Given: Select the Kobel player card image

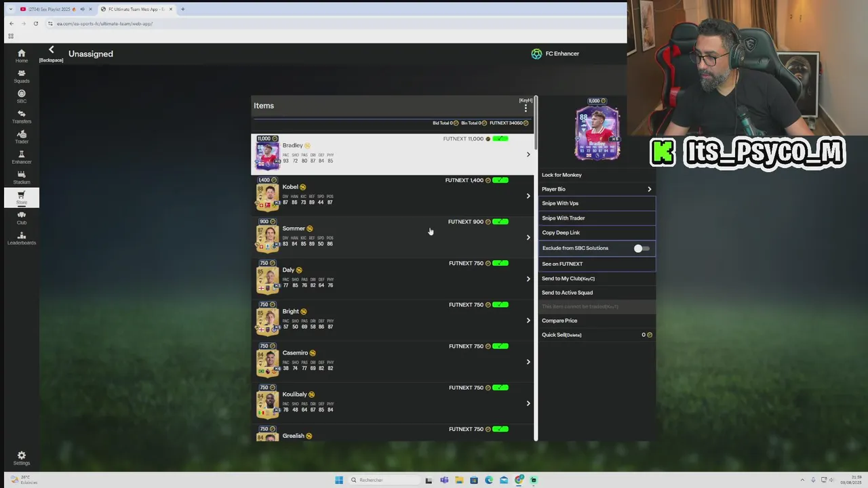Looking at the screenshot, I should click(x=267, y=197).
